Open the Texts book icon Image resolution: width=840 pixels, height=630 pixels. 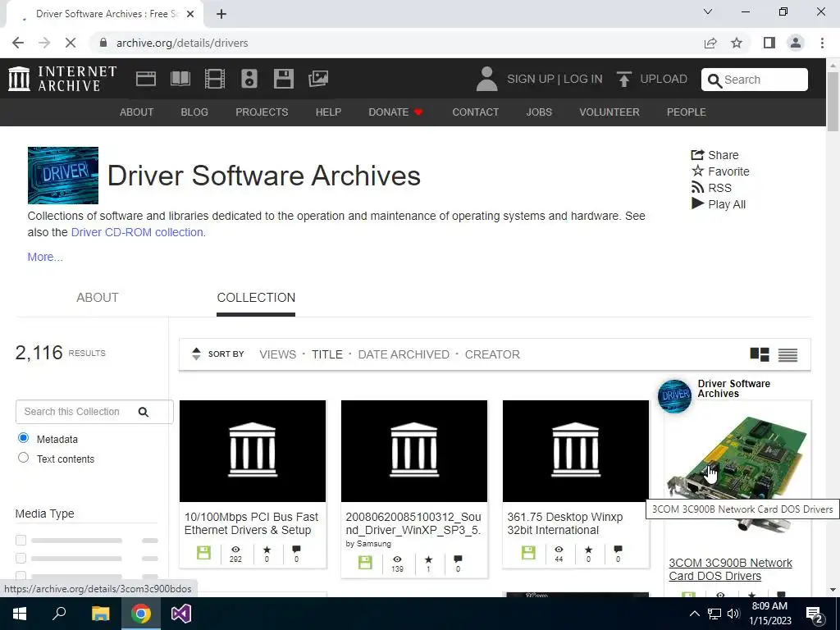pyautogui.click(x=180, y=79)
